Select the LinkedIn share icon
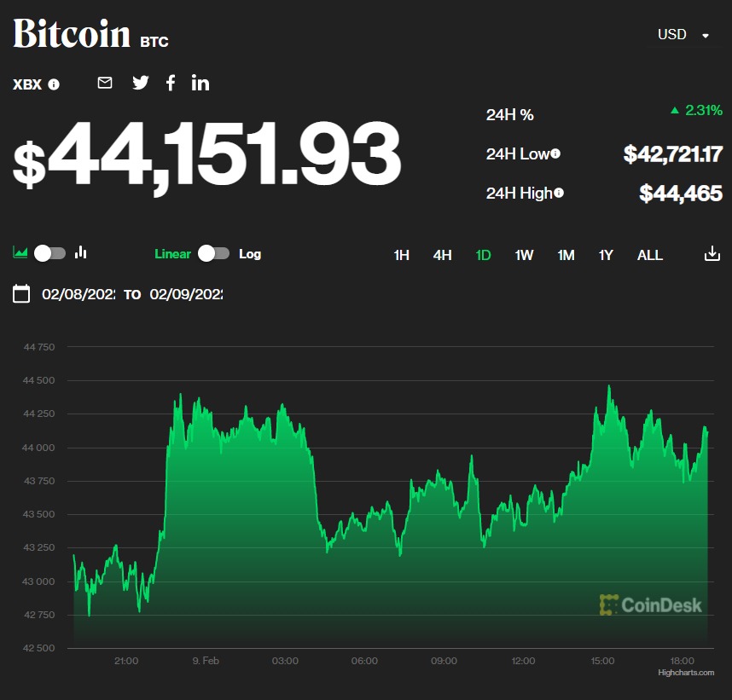Image resolution: width=732 pixels, height=700 pixels. point(200,83)
